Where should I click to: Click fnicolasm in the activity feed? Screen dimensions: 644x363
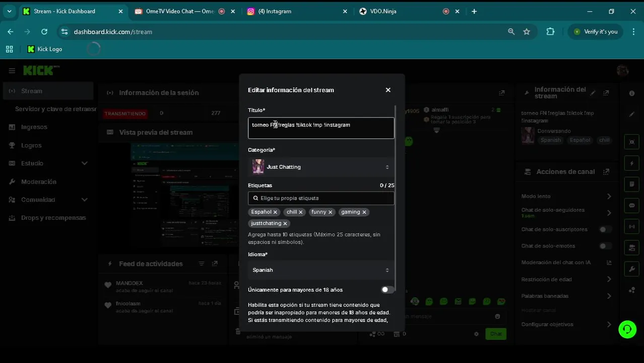pyautogui.click(x=128, y=304)
